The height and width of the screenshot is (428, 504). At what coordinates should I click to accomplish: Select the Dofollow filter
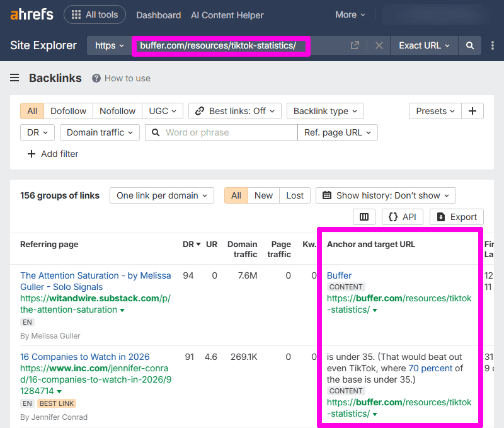(68, 111)
